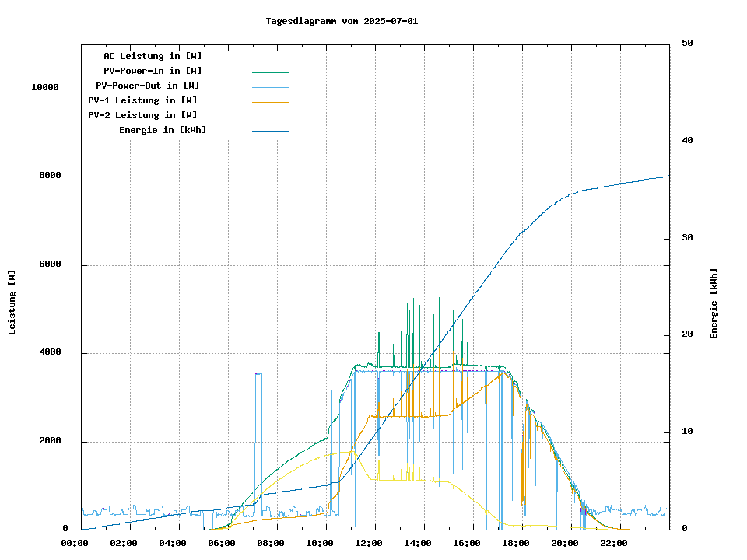Click the purple AC Leistung line sample
The height and width of the screenshot is (560, 747).
[270, 57]
